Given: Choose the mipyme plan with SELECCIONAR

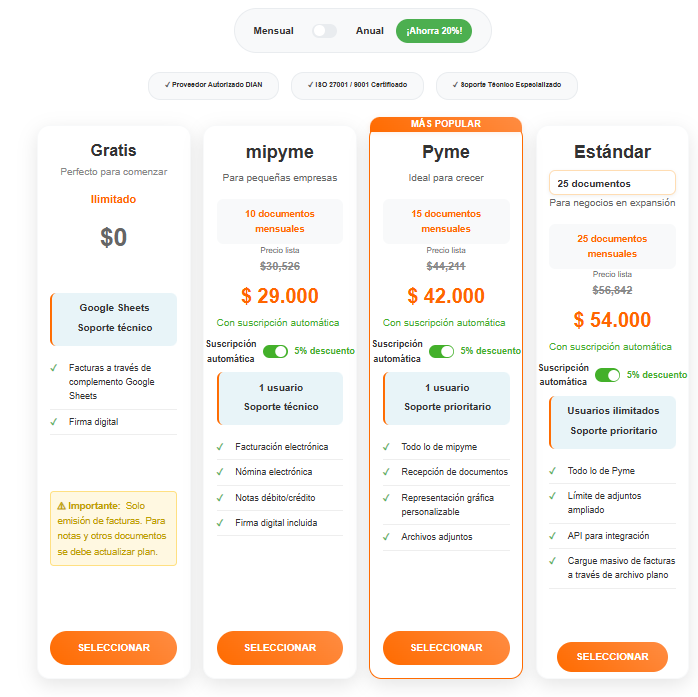Looking at the screenshot, I should click(x=280, y=648).
